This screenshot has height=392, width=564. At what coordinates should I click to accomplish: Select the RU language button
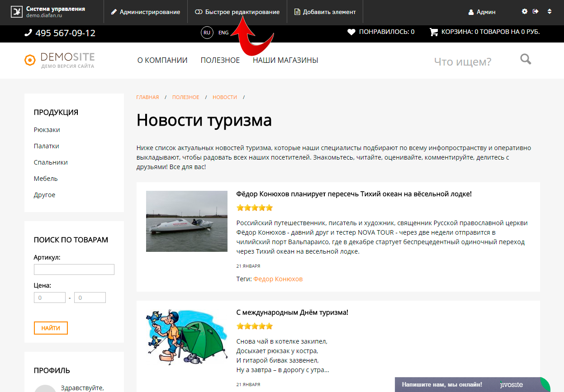click(207, 33)
